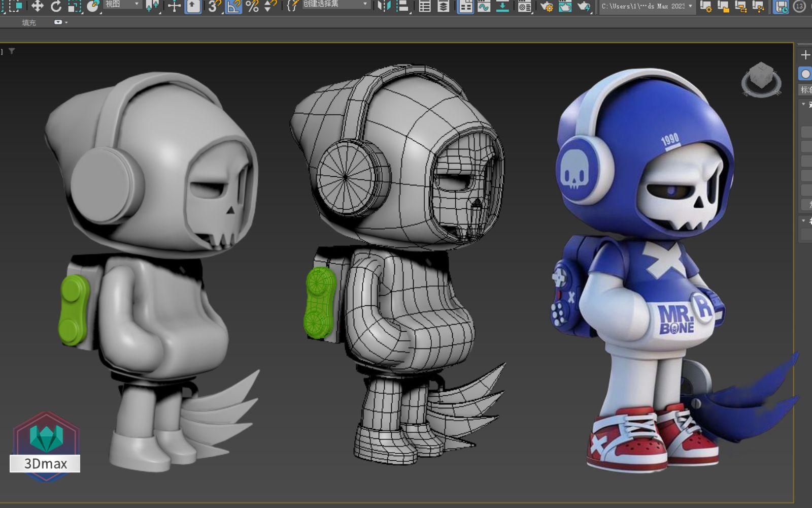Toggle Percent Snap
The height and width of the screenshot is (508, 812).
(x=252, y=6)
